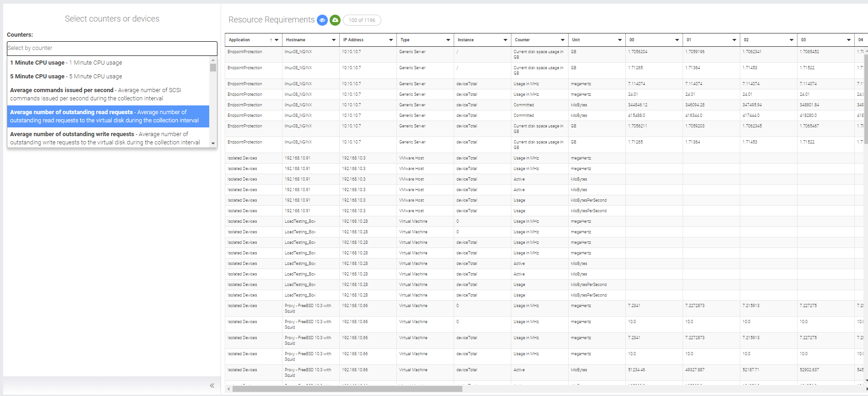The height and width of the screenshot is (396, 868).
Task: Open the 00 column filter dropdown
Action: click(677, 40)
